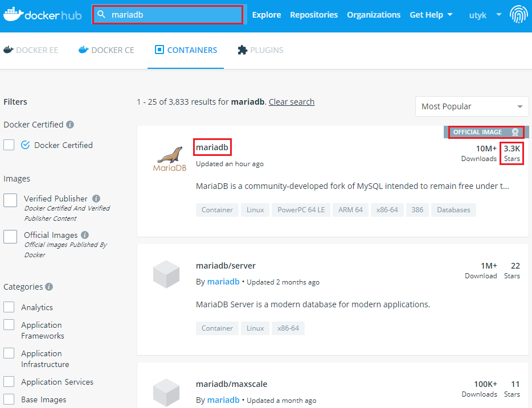Tick the Application Frameworks checkbox
This screenshot has width=532, height=408.
[9, 325]
